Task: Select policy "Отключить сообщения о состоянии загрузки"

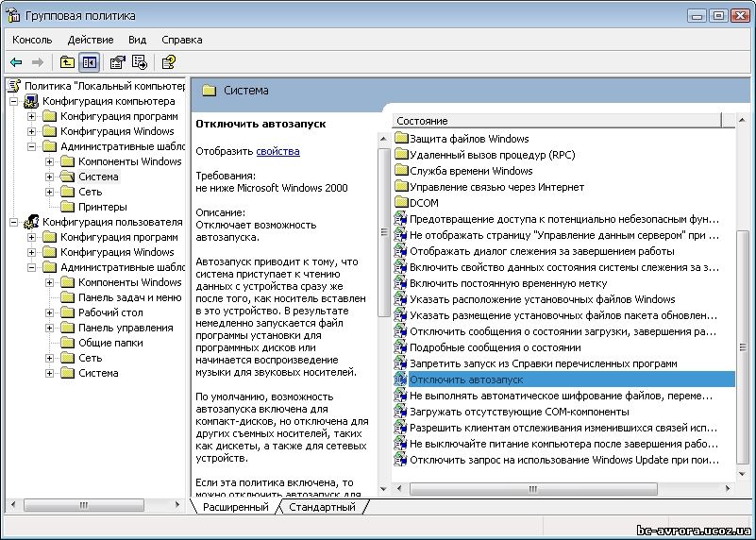Action: tap(563, 331)
